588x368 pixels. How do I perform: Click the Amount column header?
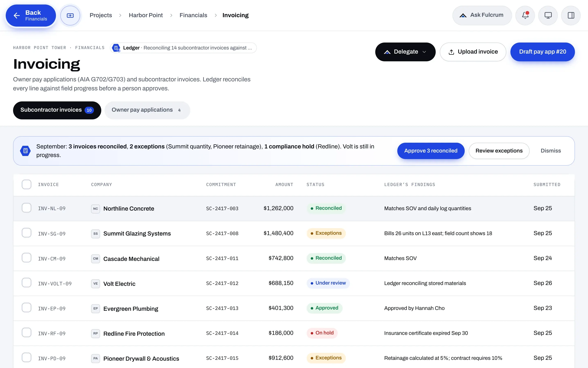point(284,184)
